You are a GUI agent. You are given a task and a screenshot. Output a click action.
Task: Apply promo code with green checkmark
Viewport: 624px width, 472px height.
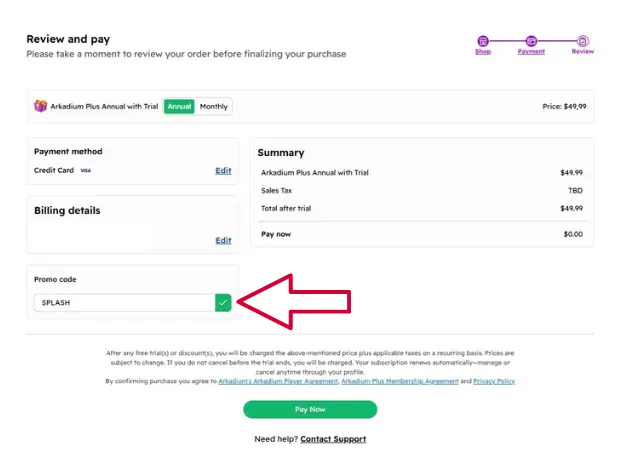[x=223, y=303]
